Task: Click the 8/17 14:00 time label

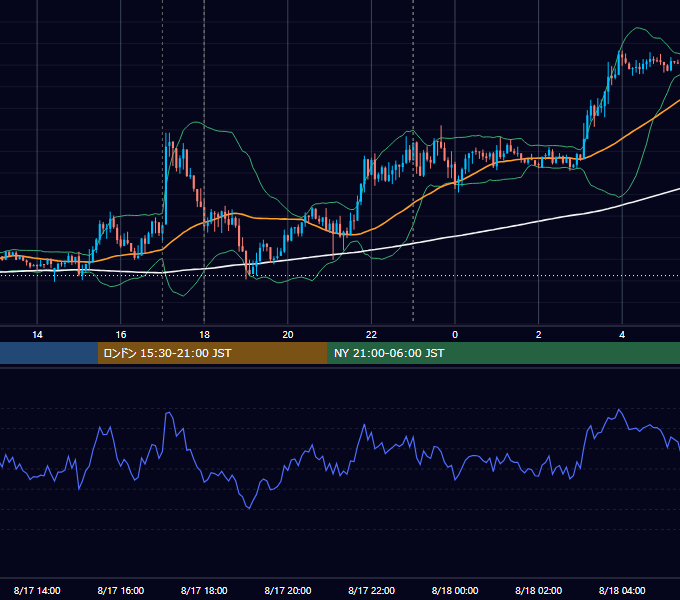Action: (x=37, y=590)
